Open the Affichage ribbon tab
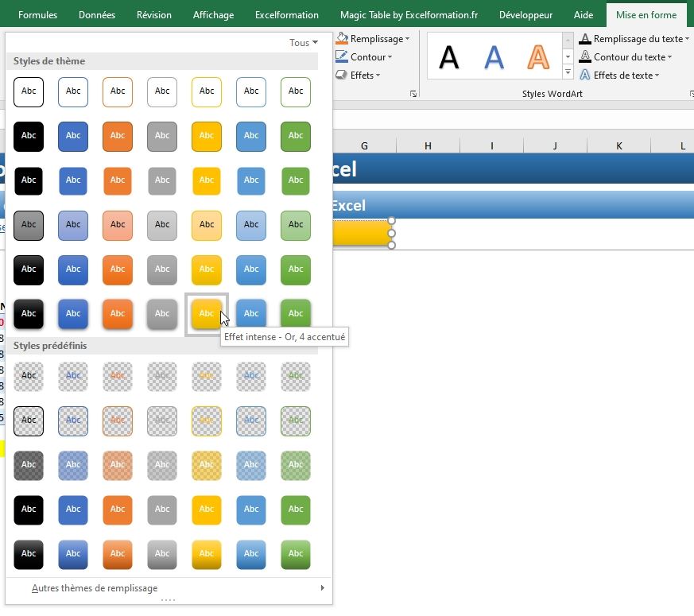694x616 pixels. [213, 15]
